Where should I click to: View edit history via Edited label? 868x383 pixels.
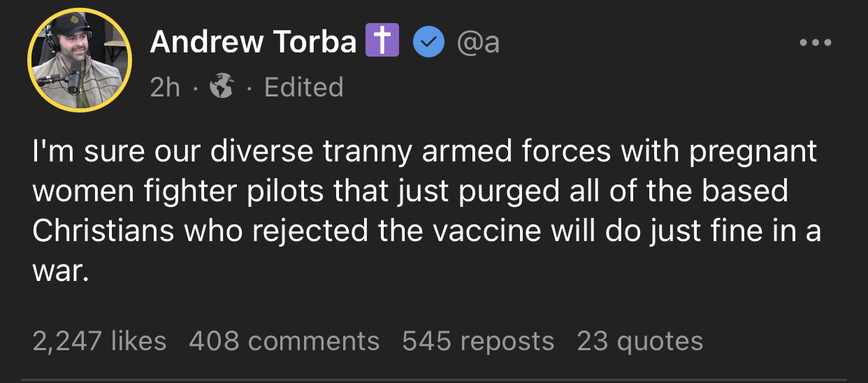click(x=304, y=87)
